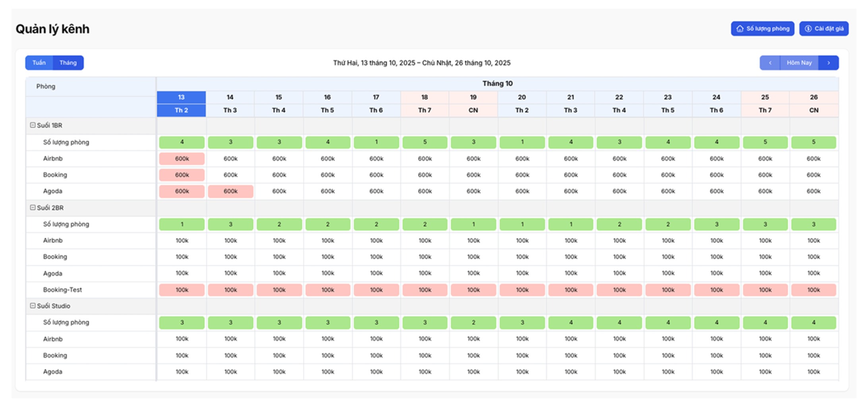Screen dimensions: 868x407
Task: Go to previous period with left arrow
Action: pos(770,63)
